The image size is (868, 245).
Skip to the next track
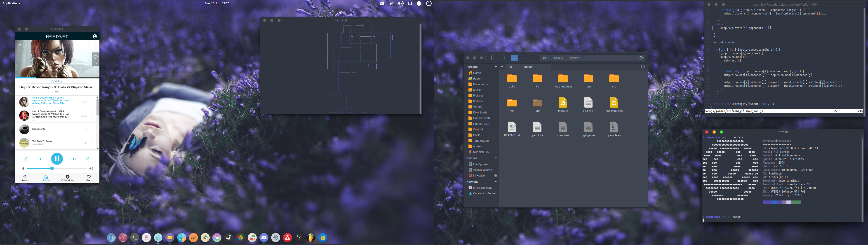[x=74, y=159]
